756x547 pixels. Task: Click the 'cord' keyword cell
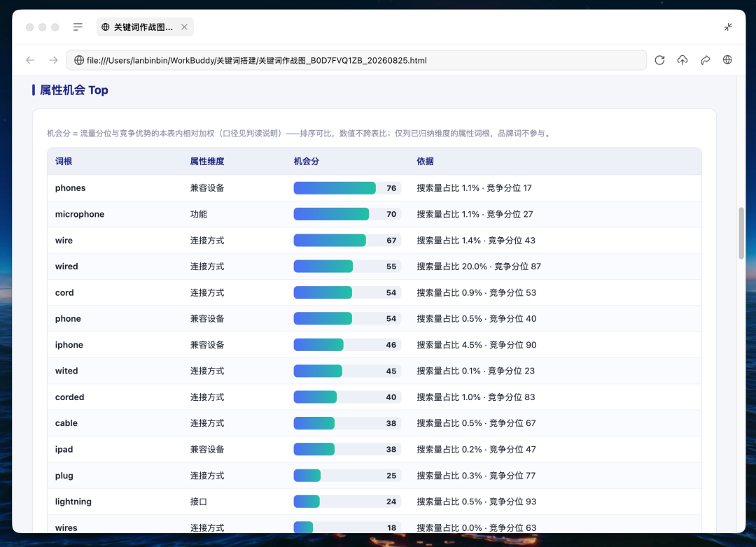(x=64, y=292)
